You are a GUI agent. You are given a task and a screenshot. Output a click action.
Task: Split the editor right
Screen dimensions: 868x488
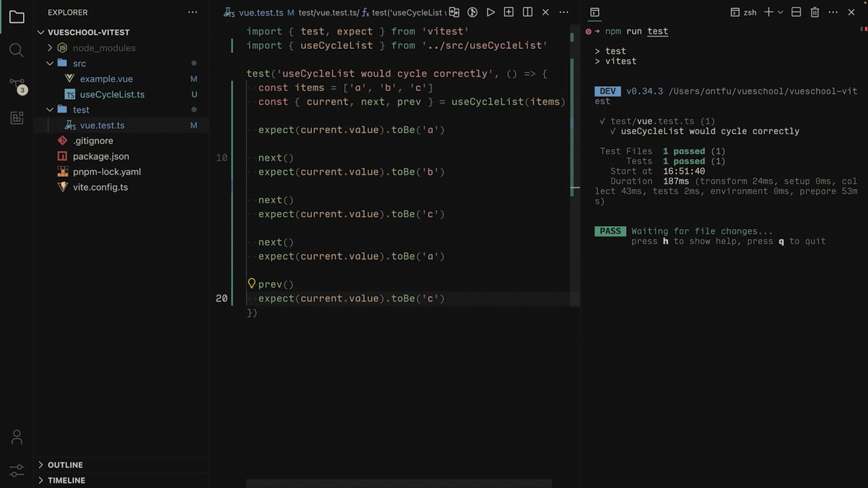point(527,12)
